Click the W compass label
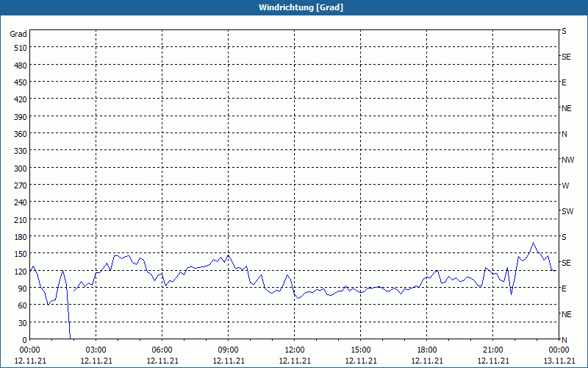 point(565,185)
